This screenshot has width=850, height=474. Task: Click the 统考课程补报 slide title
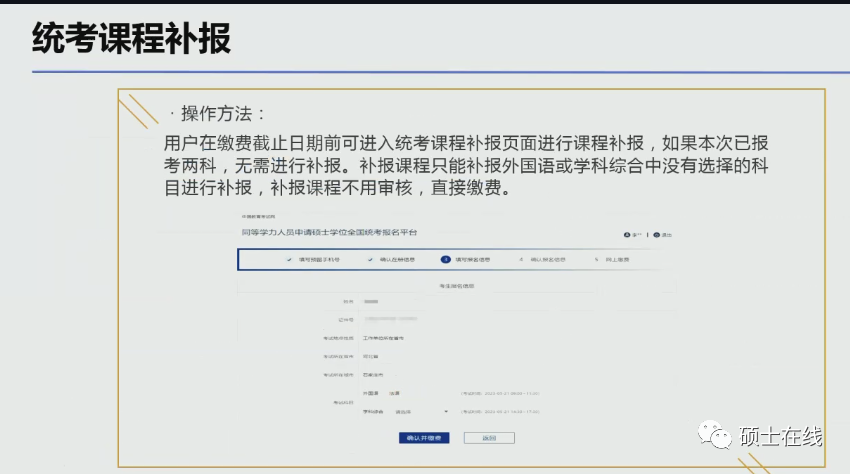coord(131,38)
